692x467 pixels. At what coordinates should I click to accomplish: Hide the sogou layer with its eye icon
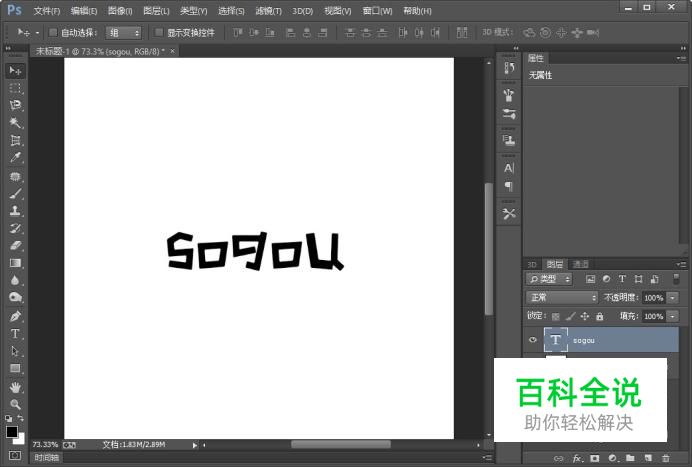(533, 339)
